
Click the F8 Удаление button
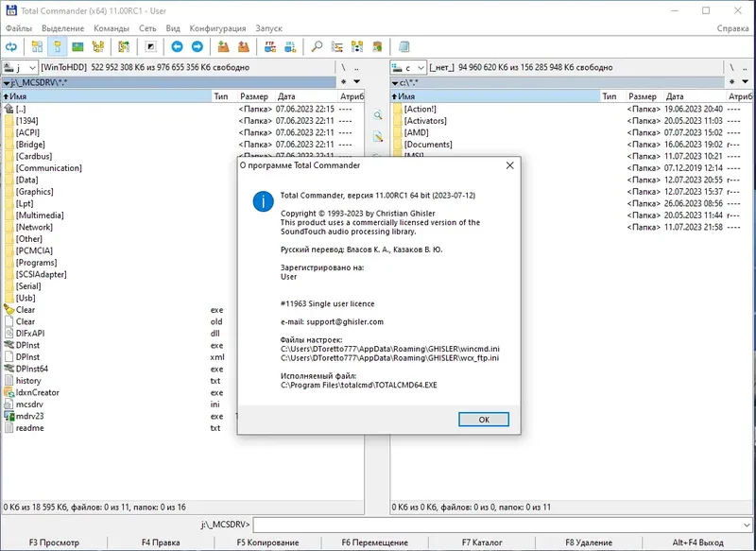[x=589, y=542]
